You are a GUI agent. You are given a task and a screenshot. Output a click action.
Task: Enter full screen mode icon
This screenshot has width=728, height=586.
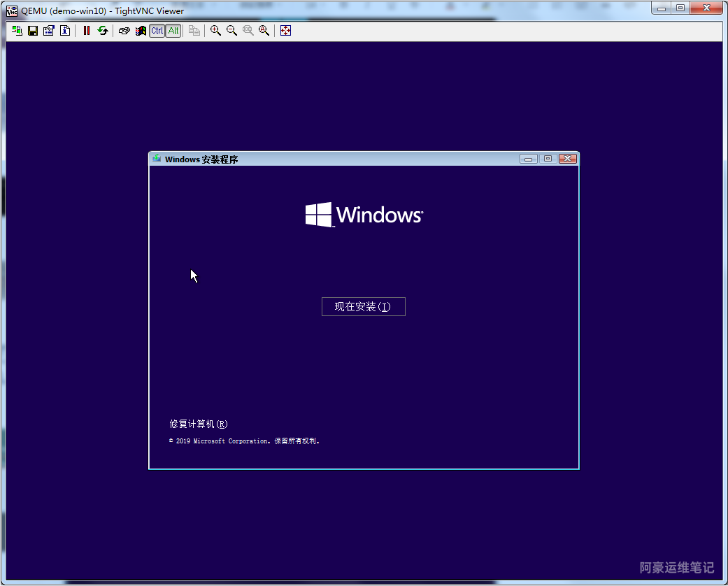[285, 31]
